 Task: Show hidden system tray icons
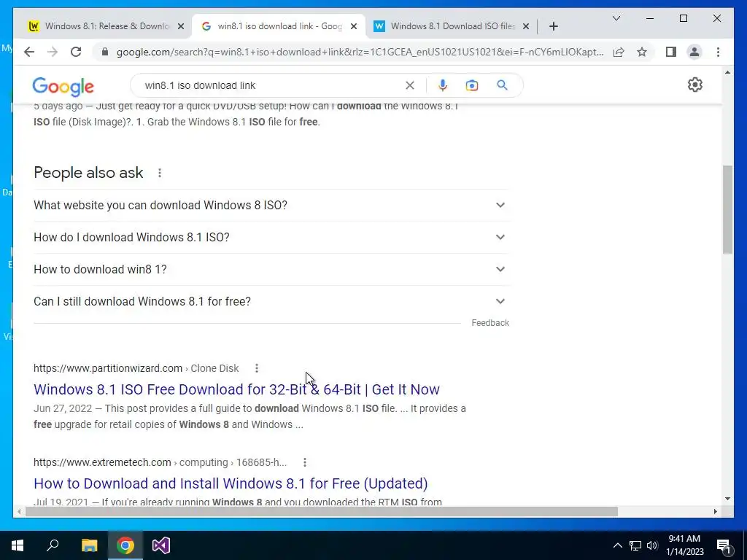(x=617, y=545)
